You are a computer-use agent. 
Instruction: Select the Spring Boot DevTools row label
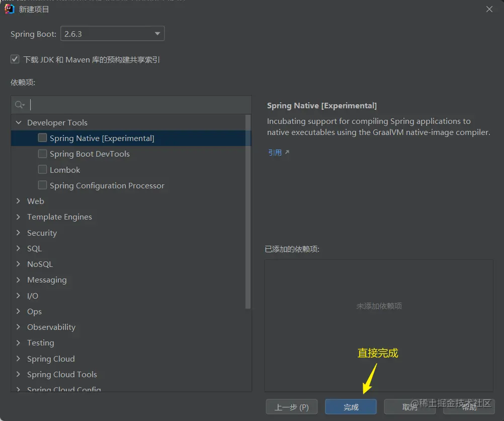90,154
